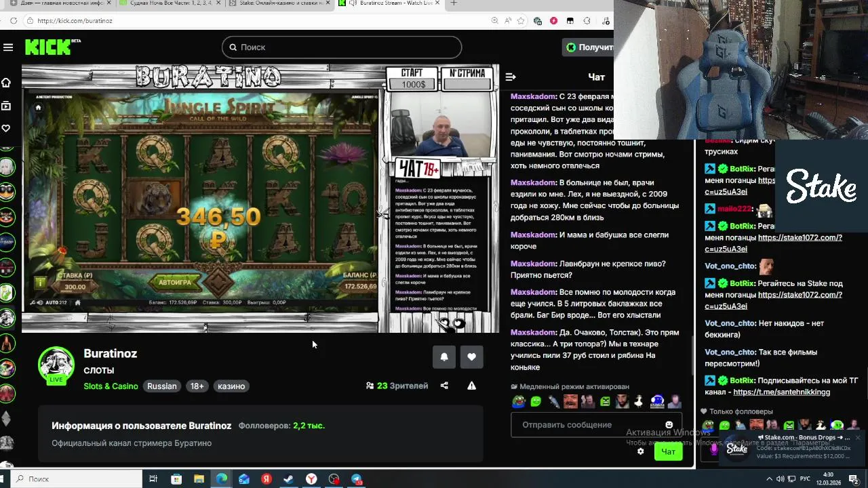Reload the page in the browser

(14, 20)
